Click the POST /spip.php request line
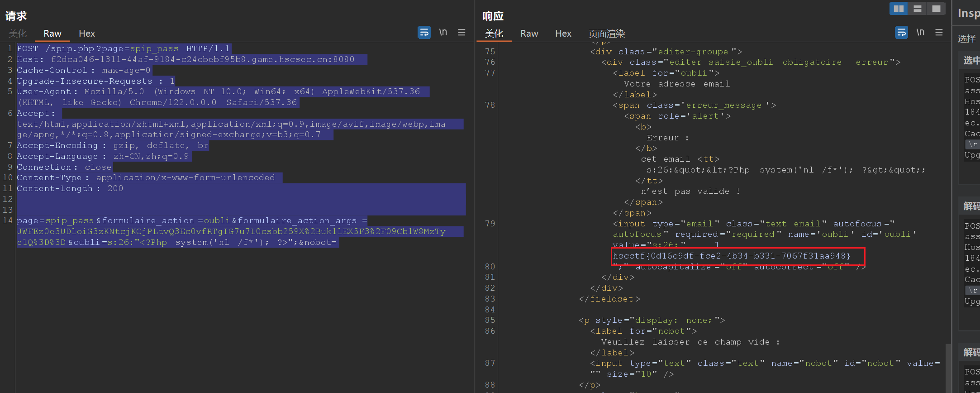Image resolution: width=980 pixels, height=393 pixels. click(x=124, y=48)
